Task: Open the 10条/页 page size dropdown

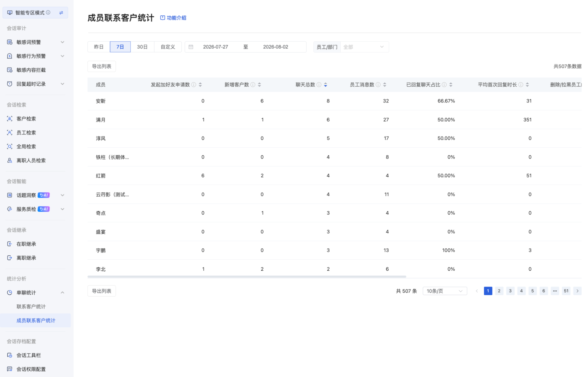Action: pyautogui.click(x=445, y=291)
